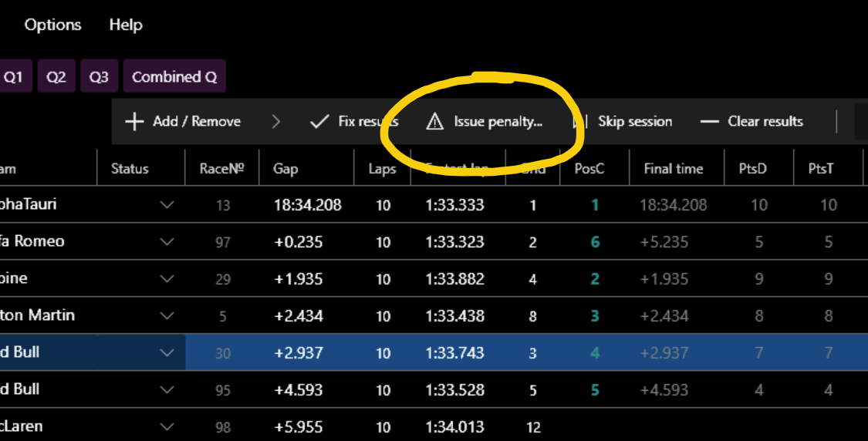
Task: Click race number 98 cell
Action: [222, 427]
